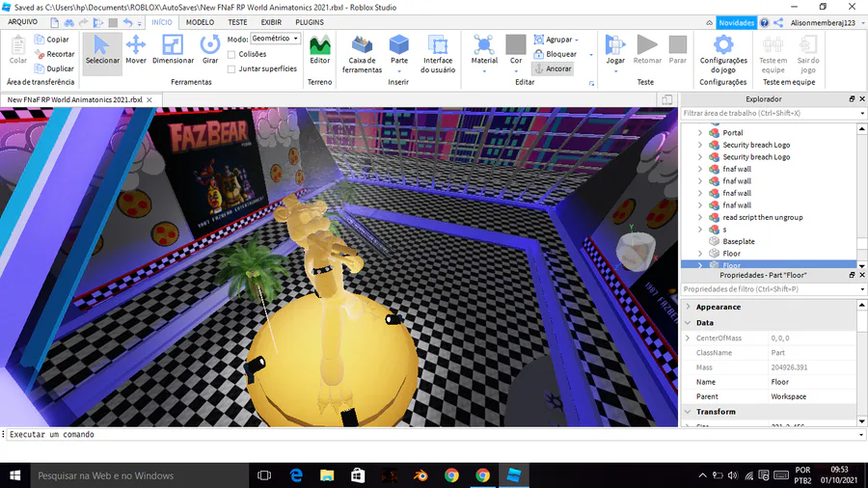Activate the Mover tool
Screen dimensions: 868x488
(x=136, y=50)
